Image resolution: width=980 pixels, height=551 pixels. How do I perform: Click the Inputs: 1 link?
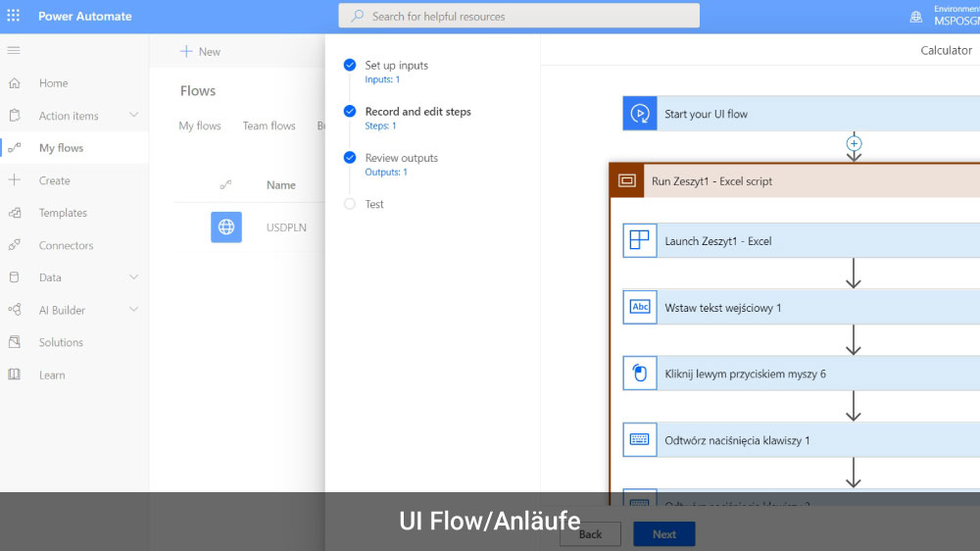pos(382,79)
